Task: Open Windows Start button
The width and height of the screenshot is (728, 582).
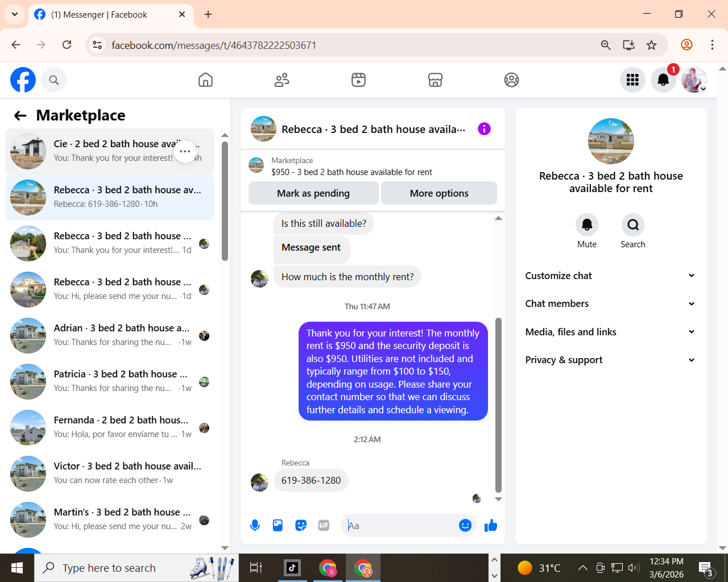Action: tap(17, 568)
